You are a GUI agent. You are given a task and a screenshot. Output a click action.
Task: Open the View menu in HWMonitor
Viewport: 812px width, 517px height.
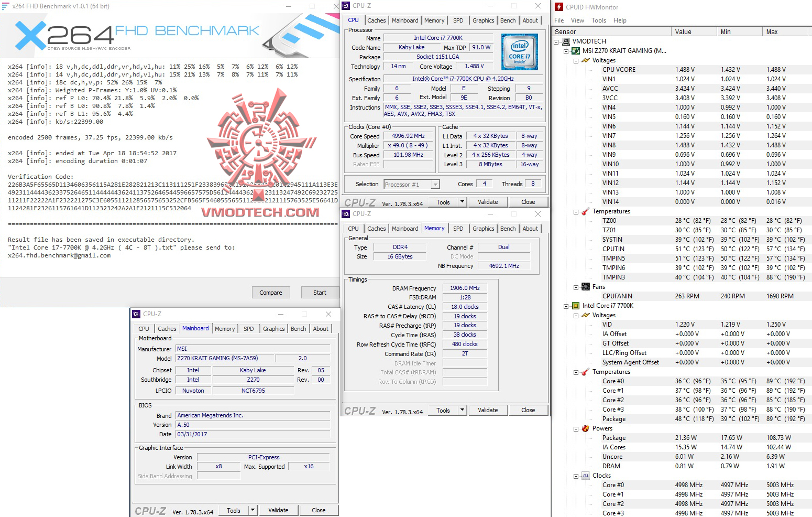coord(577,20)
